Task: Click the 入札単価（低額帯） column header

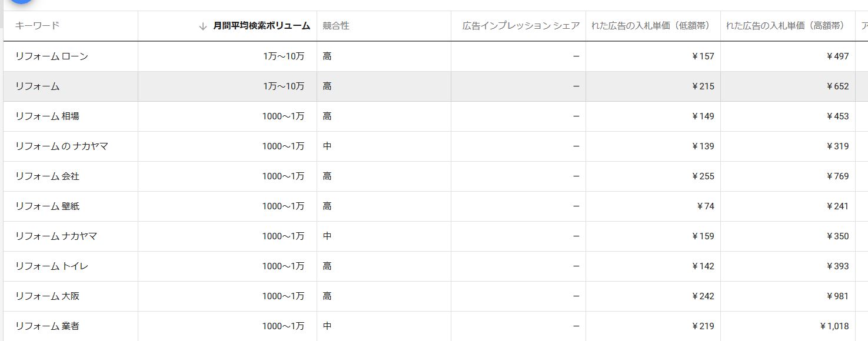Action: click(650, 26)
